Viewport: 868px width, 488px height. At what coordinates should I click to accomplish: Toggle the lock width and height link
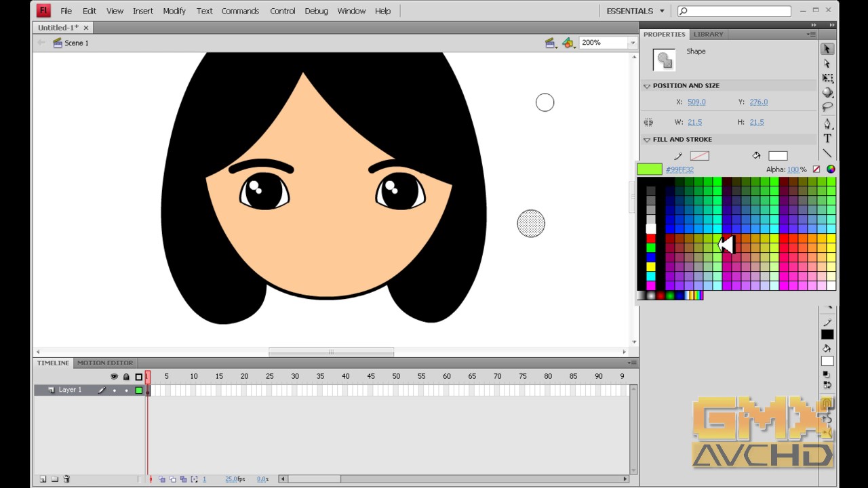(648, 123)
